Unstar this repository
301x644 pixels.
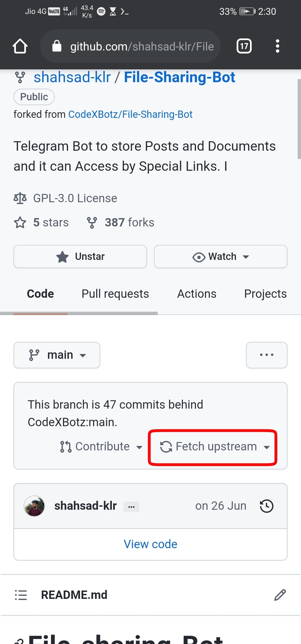point(80,257)
